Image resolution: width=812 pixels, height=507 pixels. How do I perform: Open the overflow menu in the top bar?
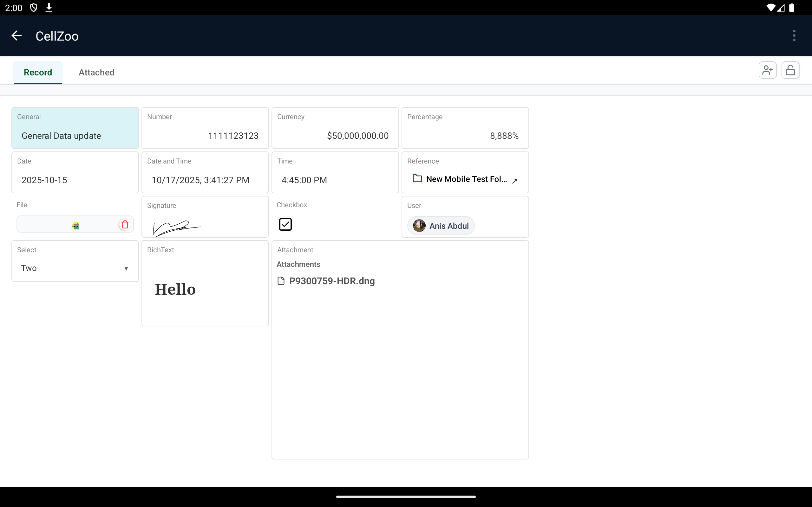[794, 35]
